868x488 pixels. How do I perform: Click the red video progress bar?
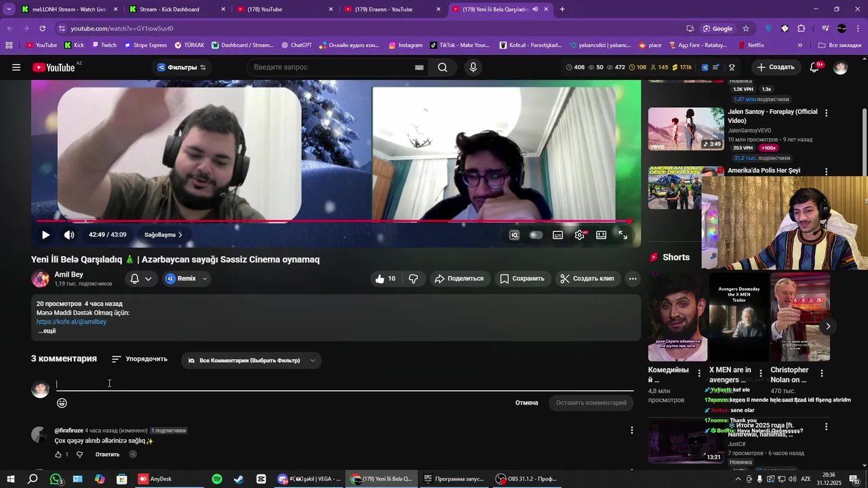(x=332, y=221)
